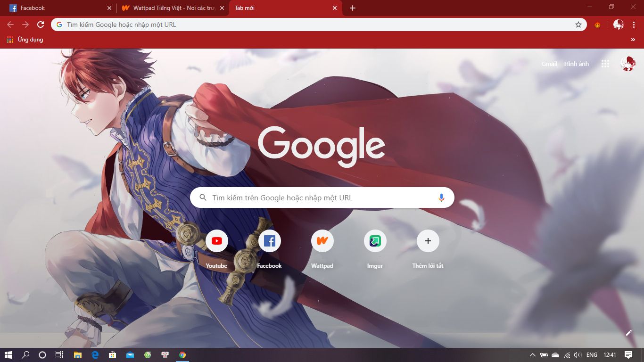
Task: Open the Ứng dụng apps shortcut
Action: [25, 40]
